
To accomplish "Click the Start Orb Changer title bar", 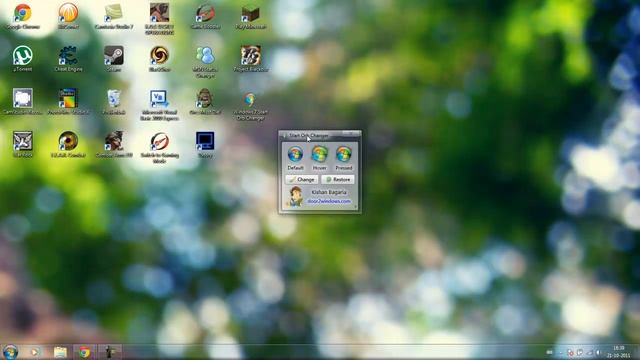I will click(x=320, y=135).
